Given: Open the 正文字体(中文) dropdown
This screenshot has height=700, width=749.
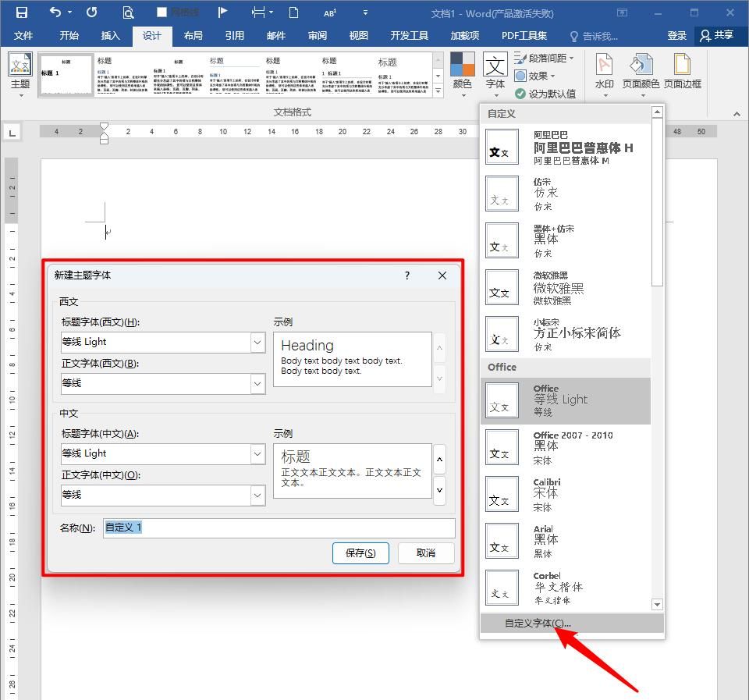Looking at the screenshot, I should [257, 495].
